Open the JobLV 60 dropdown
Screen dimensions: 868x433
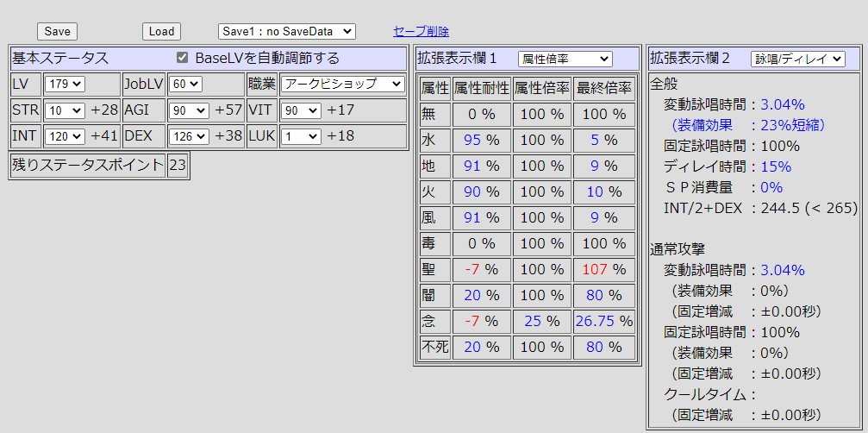point(185,85)
